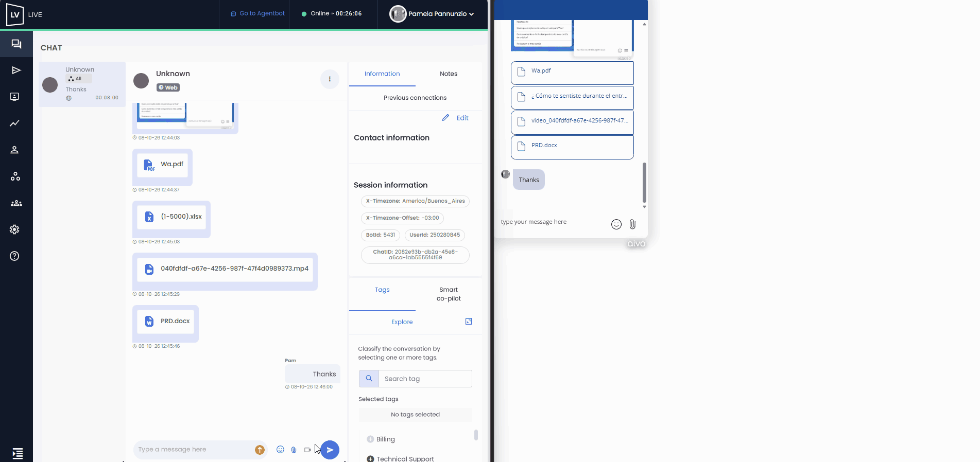Expand the sidebar menu list icon
The height and width of the screenshot is (462, 980).
(x=18, y=453)
